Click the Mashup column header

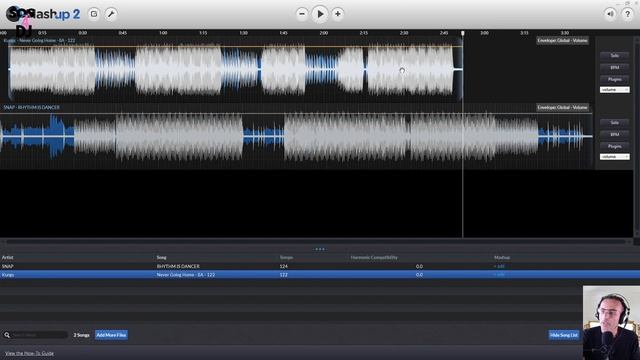click(502, 258)
